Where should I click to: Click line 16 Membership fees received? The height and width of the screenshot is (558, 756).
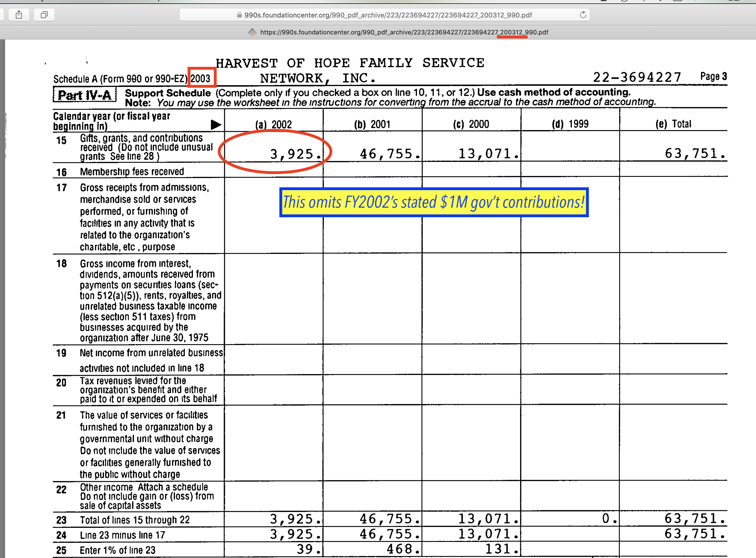click(x=132, y=172)
